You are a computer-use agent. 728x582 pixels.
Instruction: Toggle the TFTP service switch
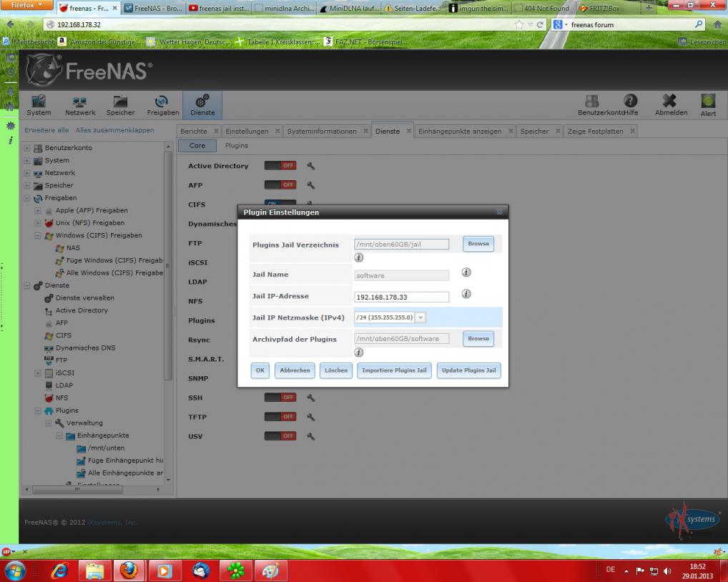[280, 417]
